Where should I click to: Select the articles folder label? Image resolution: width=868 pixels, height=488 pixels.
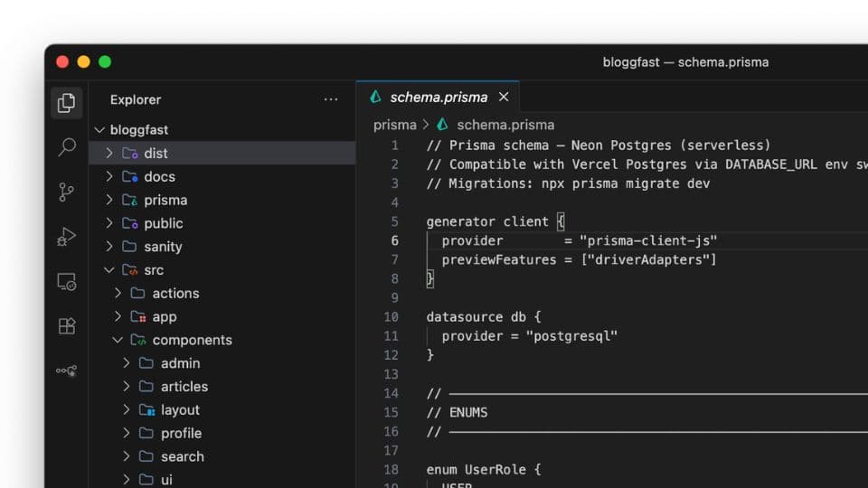[x=184, y=386]
